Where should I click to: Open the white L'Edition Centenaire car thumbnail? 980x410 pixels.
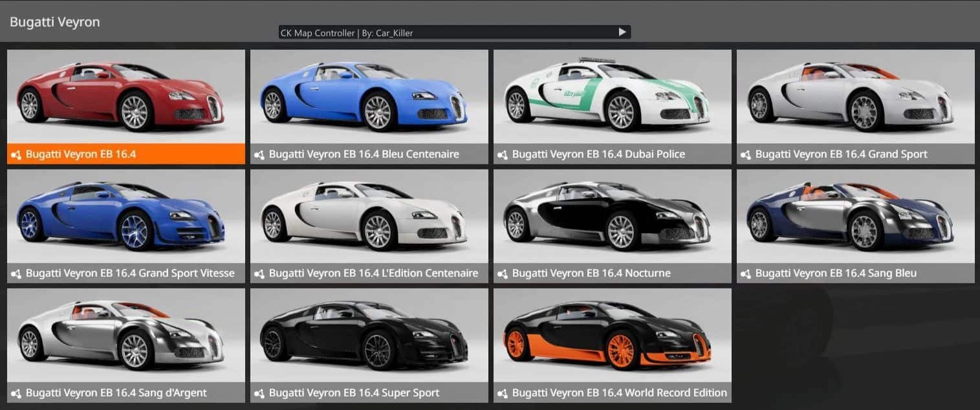coord(369,216)
